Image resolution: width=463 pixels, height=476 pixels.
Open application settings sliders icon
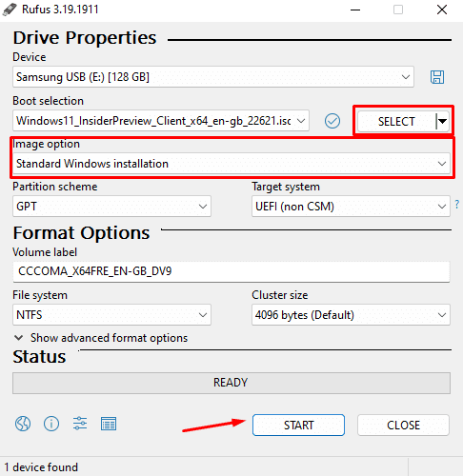[x=80, y=424]
